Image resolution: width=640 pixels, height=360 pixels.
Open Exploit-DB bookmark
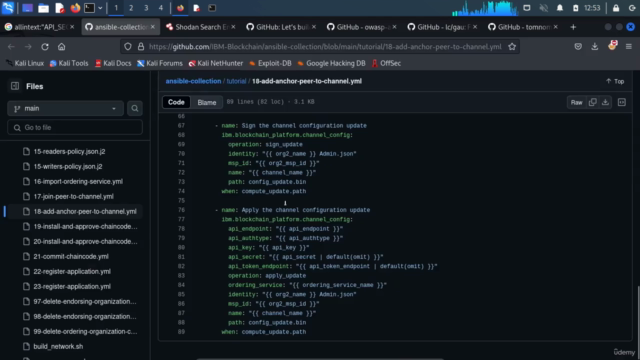click(x=270, y=63)
